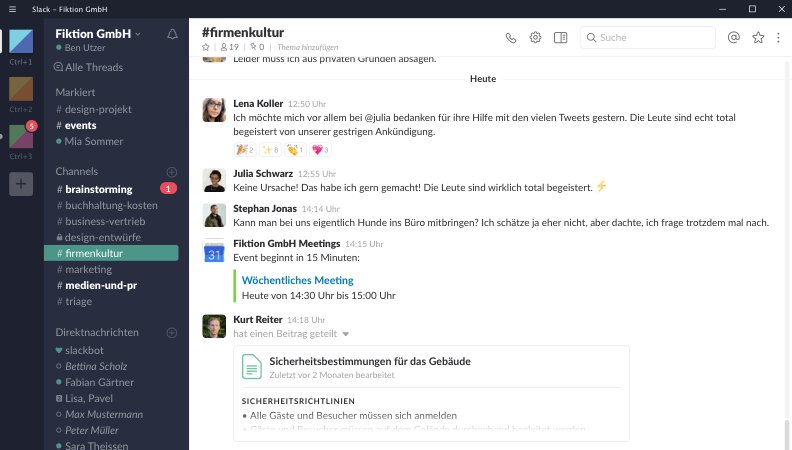Show starred items star icon
Image resolution: width=792 pixels, height=450 pixels.
758,37
